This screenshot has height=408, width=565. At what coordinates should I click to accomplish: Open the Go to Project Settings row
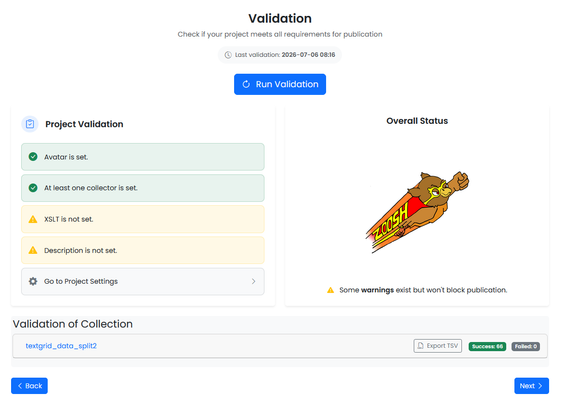(x=143, y=281)
